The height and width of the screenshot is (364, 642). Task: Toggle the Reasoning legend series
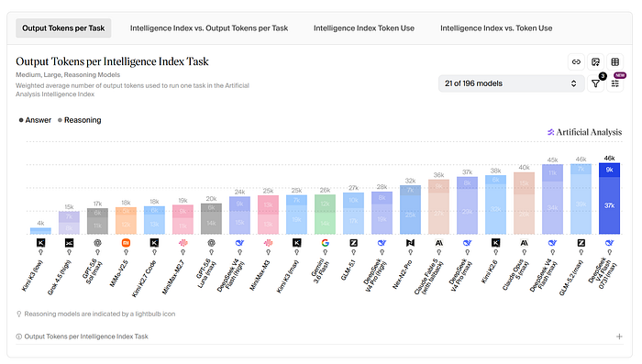[x=80, y=120]
